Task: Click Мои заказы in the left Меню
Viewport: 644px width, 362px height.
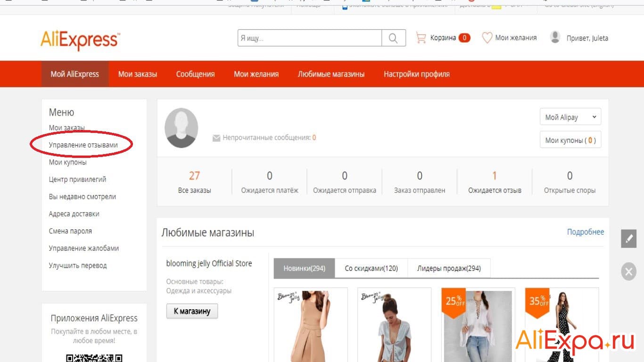Action: coord(67,128)
